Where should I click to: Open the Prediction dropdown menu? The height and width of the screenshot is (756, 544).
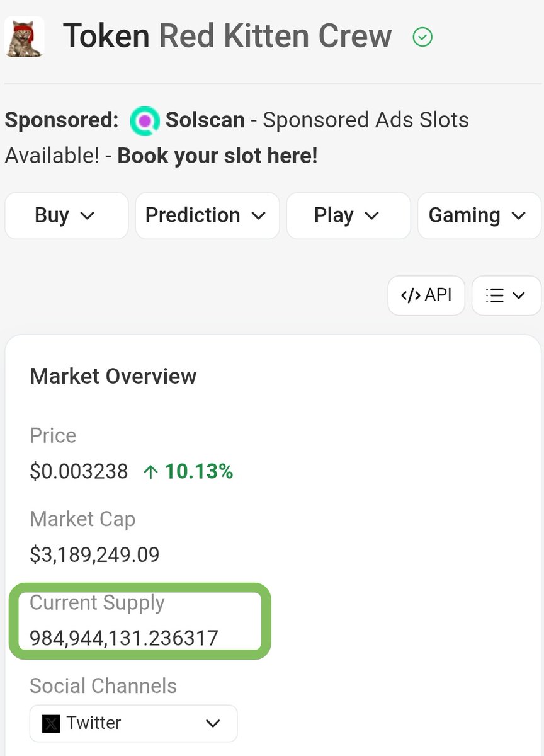pos(207,215)
